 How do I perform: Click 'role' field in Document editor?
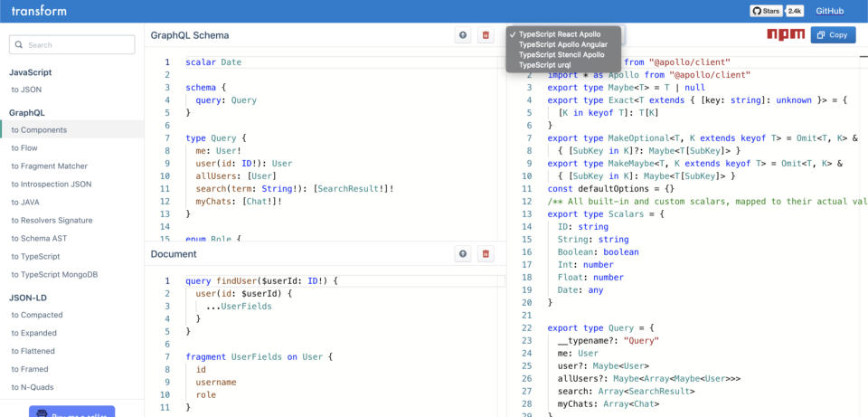click(206, 395)
